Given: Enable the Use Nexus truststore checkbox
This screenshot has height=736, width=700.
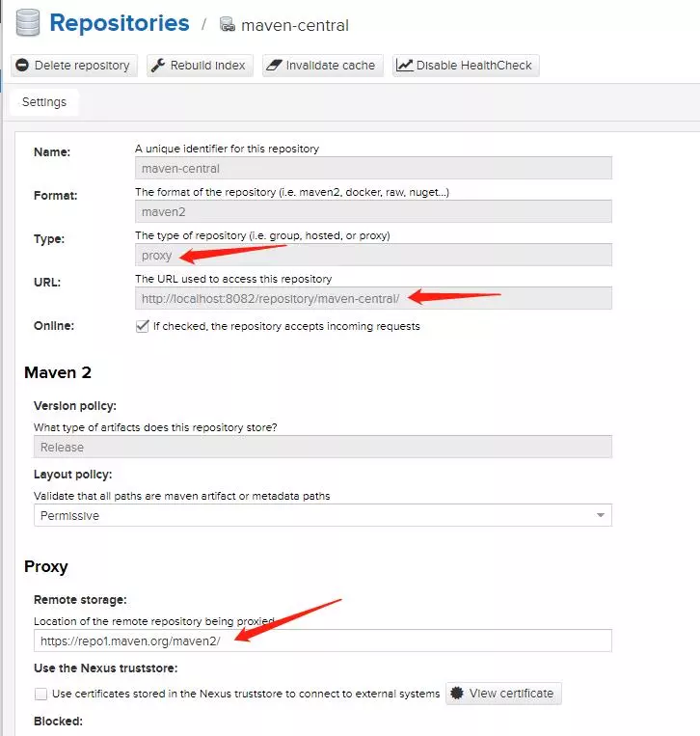Looking at the screenshot, I should tap(40, 694).
